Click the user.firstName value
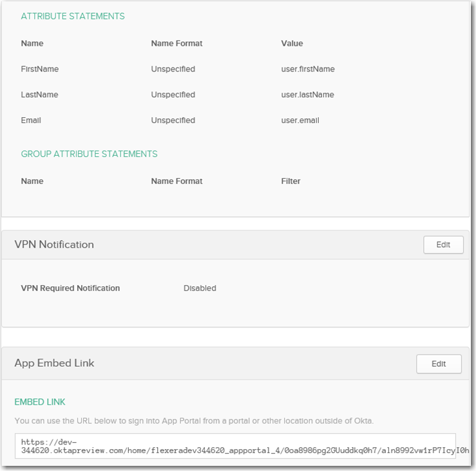 pos(308,69)
